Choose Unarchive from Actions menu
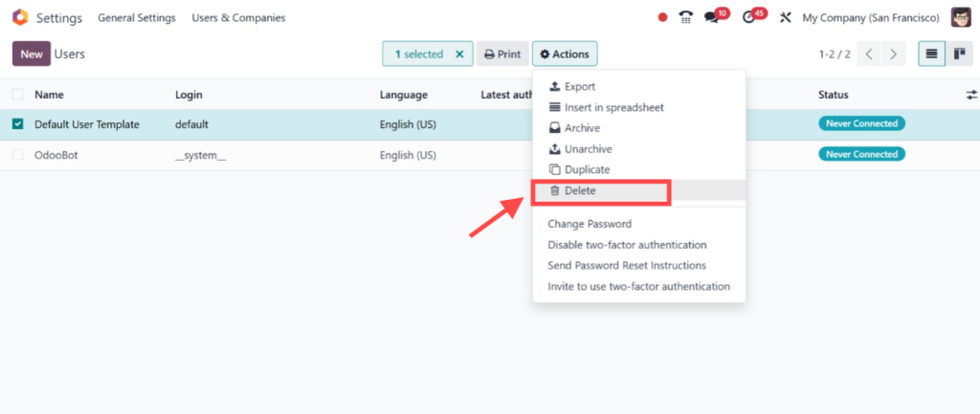This screenshot has height=414, width=980. (x=638, y=149)
